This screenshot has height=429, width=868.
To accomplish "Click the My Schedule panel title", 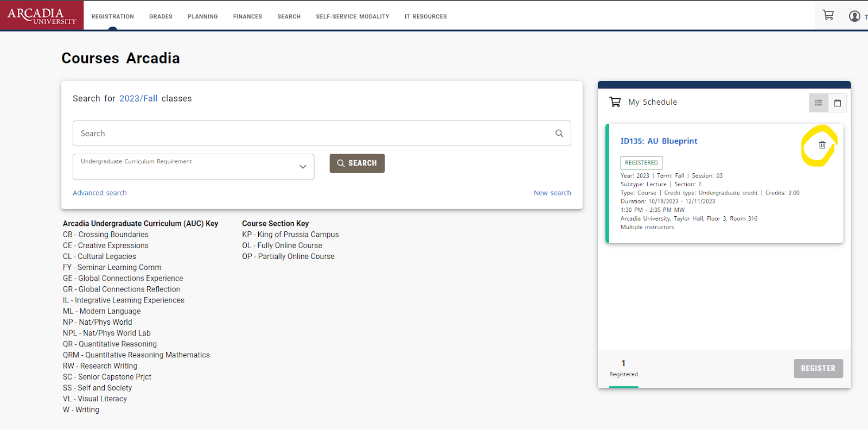I will pyautogui.click(x=653, y=102).
